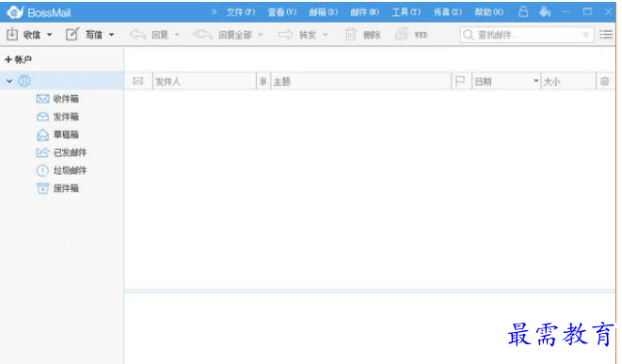622x364 pixels.
Task: Open the 文件(F) menu
Action: [x=240, y=12]
